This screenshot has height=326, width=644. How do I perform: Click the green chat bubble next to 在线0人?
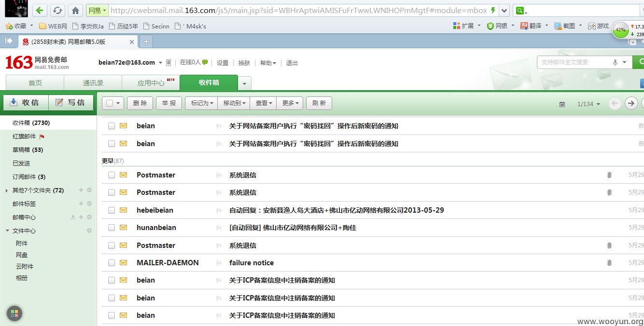click(205, 62)
